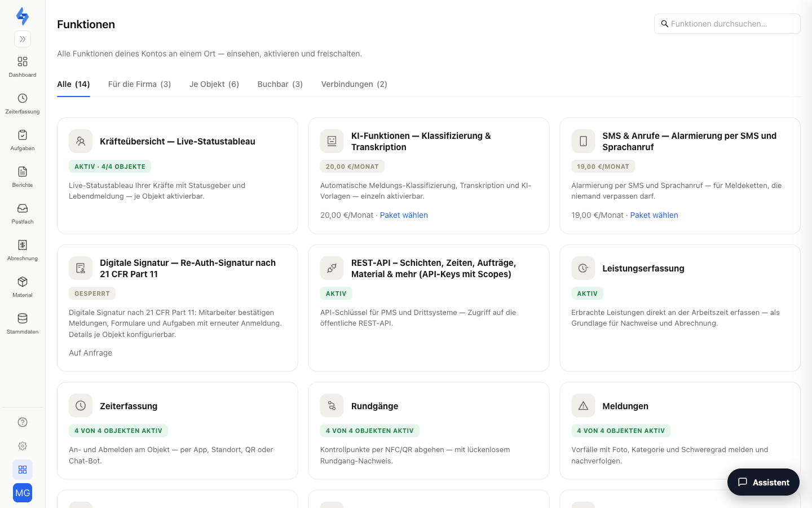Click the Kräfteübersicht card icon
Viewport: 812px width, 508px height.
[x=81, y=141]
